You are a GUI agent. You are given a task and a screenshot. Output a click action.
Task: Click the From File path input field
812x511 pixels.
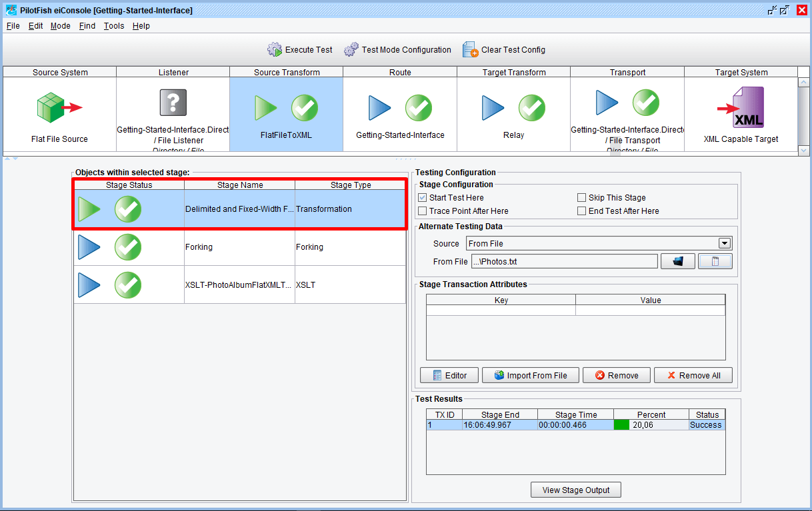[x=564, y=261]
